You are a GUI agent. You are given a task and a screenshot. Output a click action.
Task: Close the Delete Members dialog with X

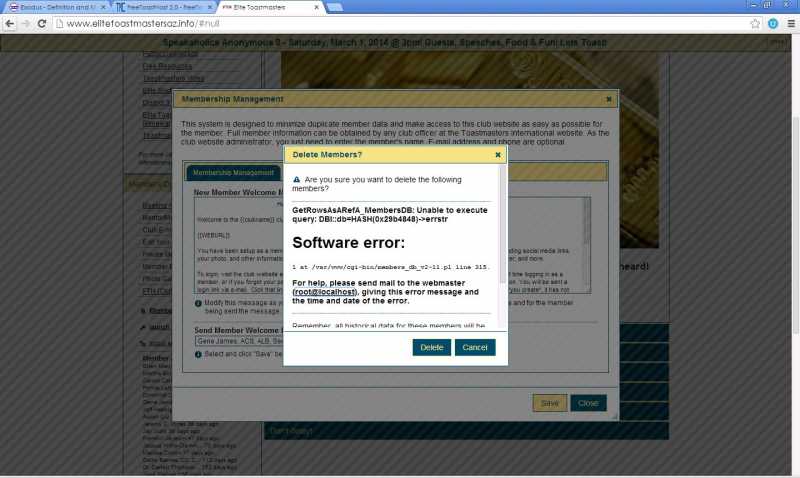[x=498, y=155]
